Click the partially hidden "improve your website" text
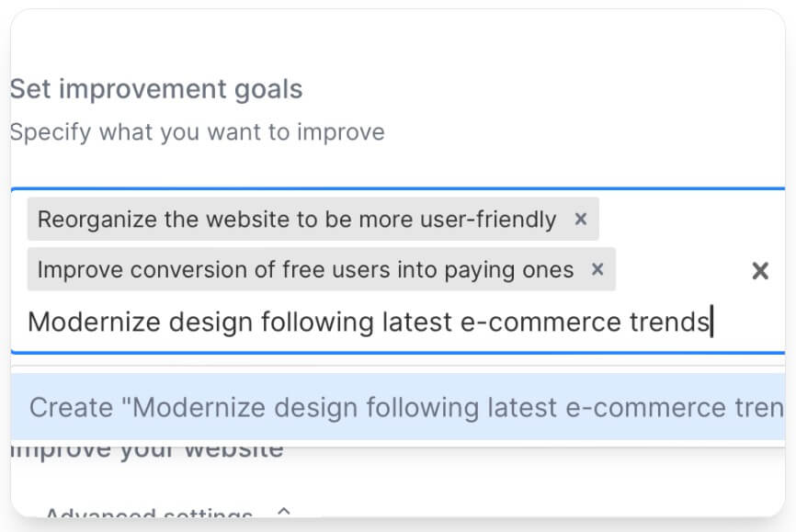796x532 pixels. [x=147, y=450]
